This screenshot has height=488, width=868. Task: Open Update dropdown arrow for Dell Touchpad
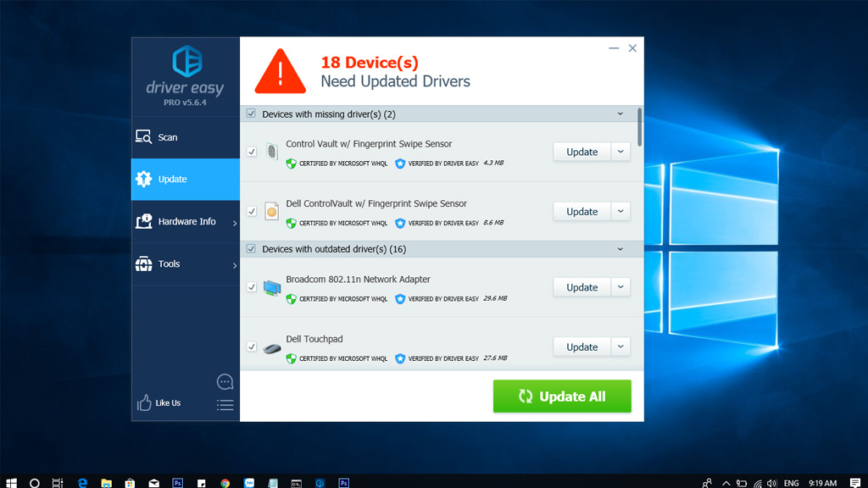click(x=620, y=347)
